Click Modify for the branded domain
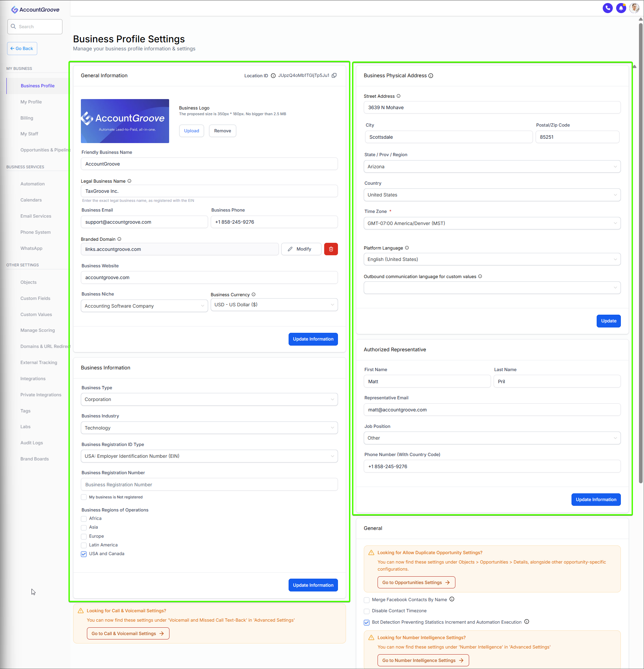The image size is (644, 669). [301, 249]
